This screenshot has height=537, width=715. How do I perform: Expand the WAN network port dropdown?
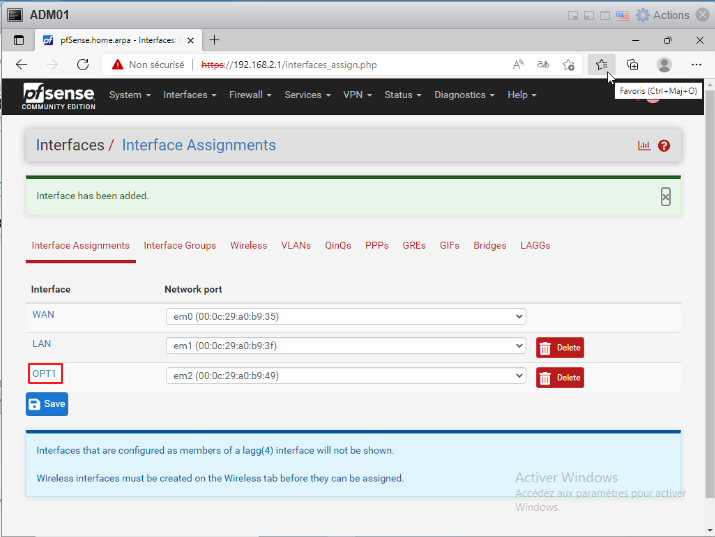[345, 316]
